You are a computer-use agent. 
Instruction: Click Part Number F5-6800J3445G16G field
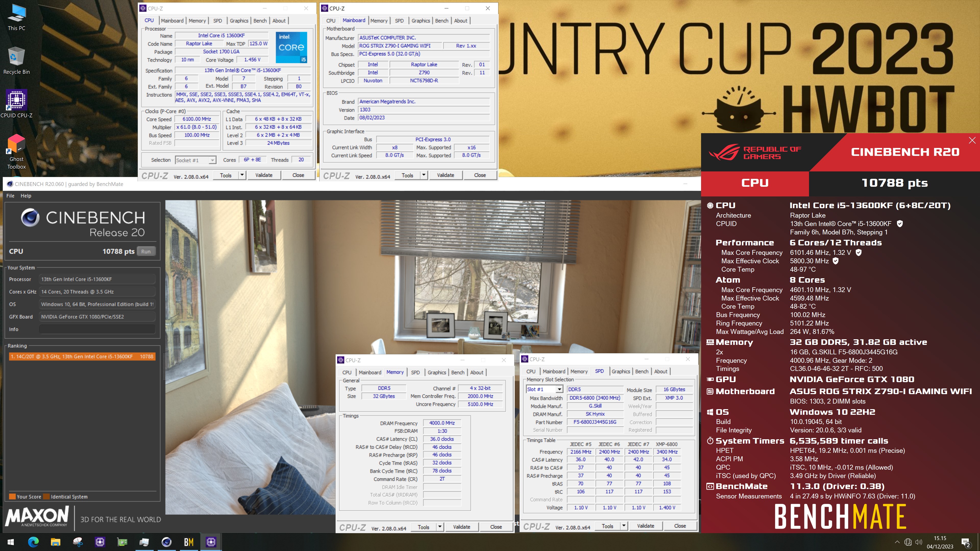[x=595, y=422]
